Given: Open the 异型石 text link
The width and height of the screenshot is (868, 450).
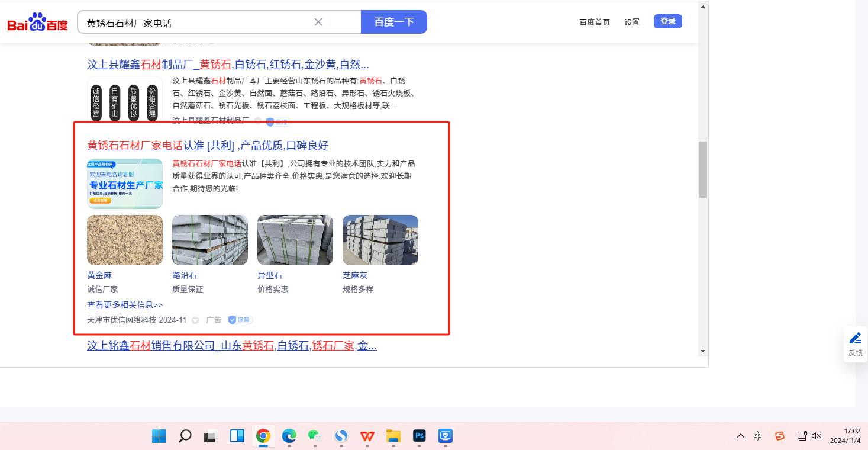Looking at the screenshot, I should [x=270, y=275].
